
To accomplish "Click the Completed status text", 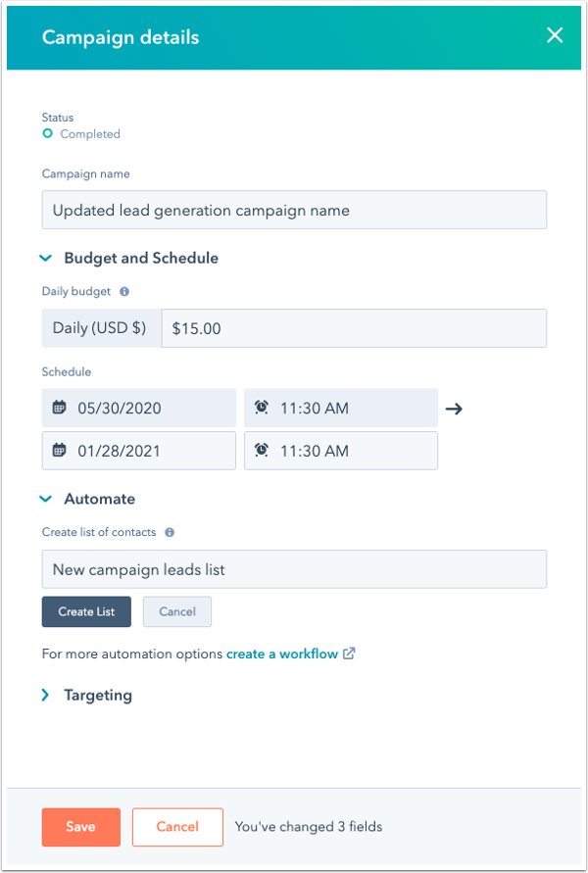I will pos(90,133).
